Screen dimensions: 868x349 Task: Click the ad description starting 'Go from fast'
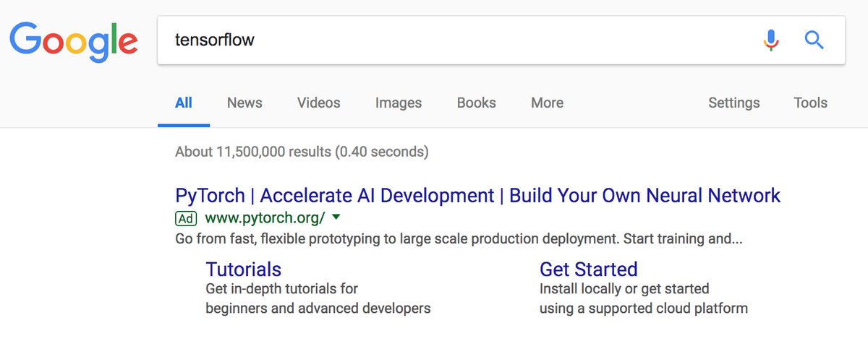(459, 238)
